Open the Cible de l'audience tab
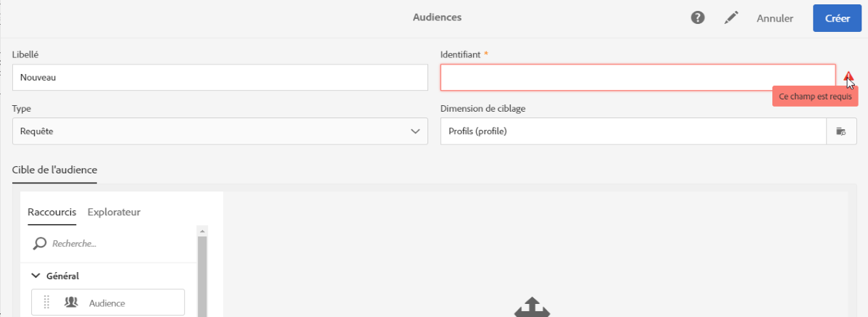This screenshot has width=868, height=317. [x=54, y=170]
